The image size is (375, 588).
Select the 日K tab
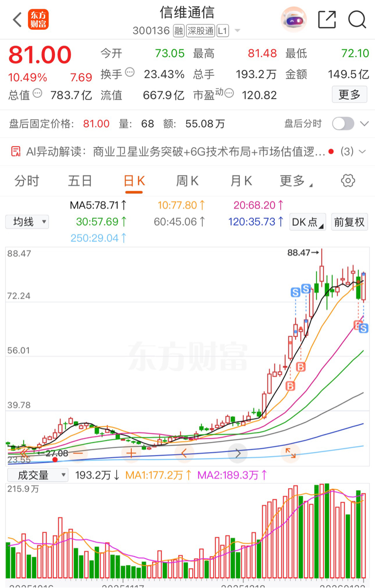click(x=134, y=181)
